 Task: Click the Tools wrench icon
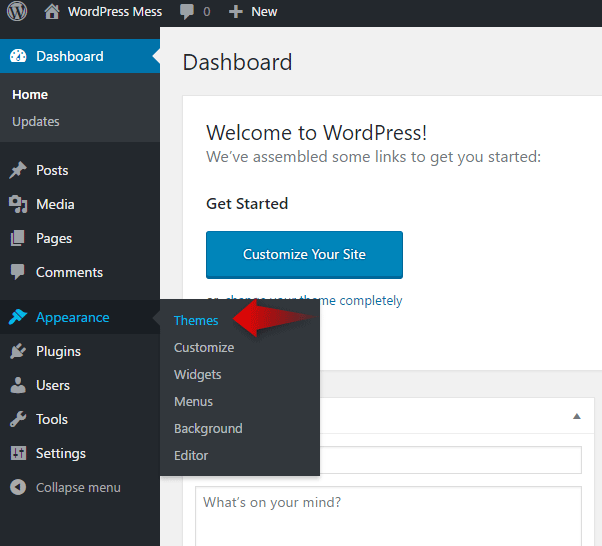pos(18,420)
